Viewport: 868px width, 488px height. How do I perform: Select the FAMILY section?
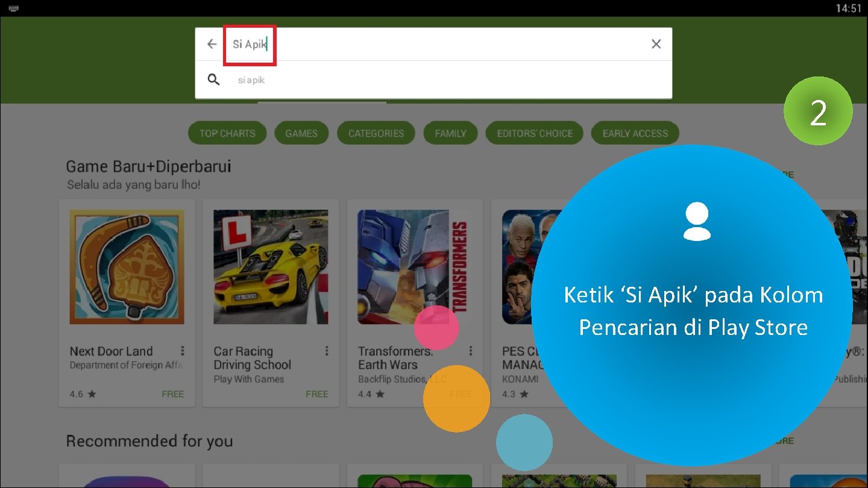coord(450,133)
